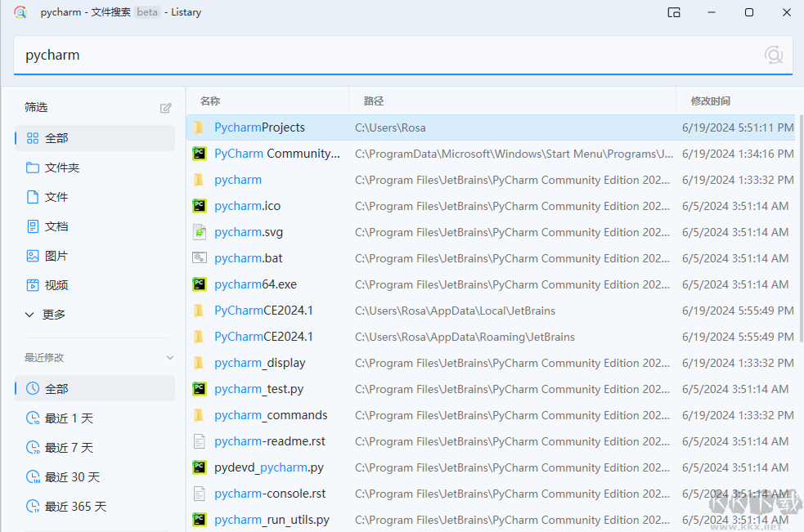Select pycharm_test.py file name

(x=258, y=388)
